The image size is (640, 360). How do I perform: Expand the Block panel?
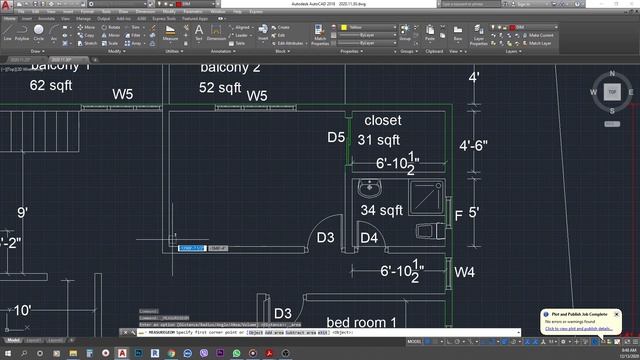(x=282, y=51)
